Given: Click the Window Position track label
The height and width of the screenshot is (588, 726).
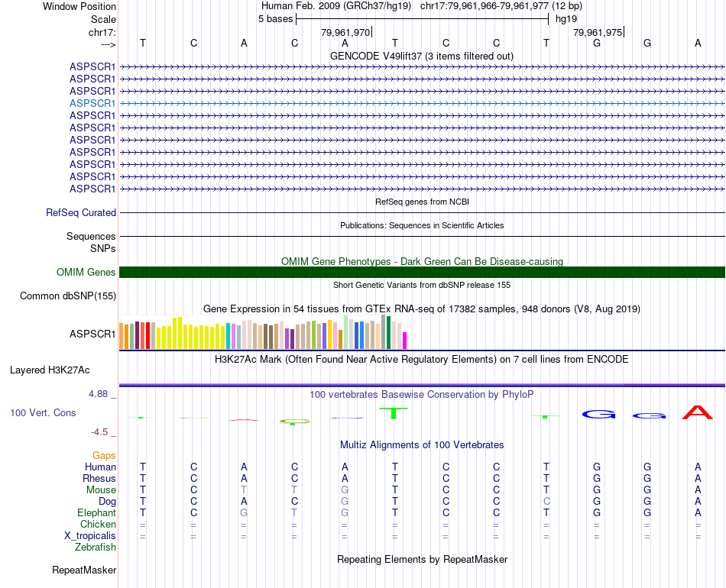Looking at the screenshot, I should (x=79, y=6).
